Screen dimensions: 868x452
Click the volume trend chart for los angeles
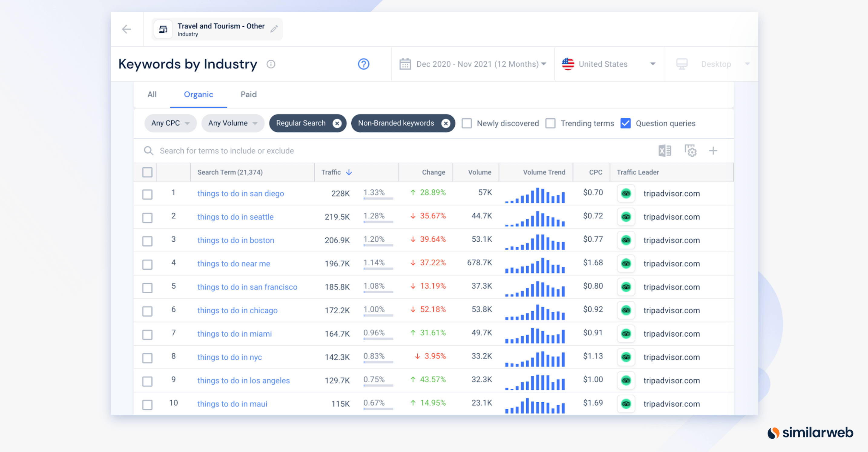click(x=535, y=382)
